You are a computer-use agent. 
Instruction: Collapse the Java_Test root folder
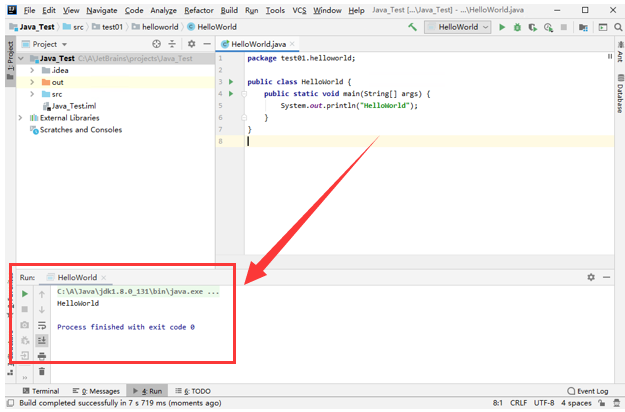21,59
